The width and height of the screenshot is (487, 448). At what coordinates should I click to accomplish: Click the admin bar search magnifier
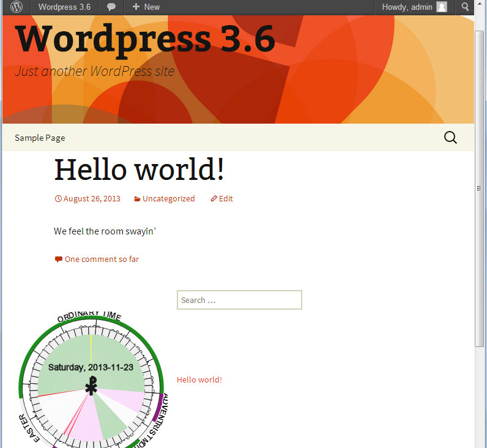pos(464,7)
